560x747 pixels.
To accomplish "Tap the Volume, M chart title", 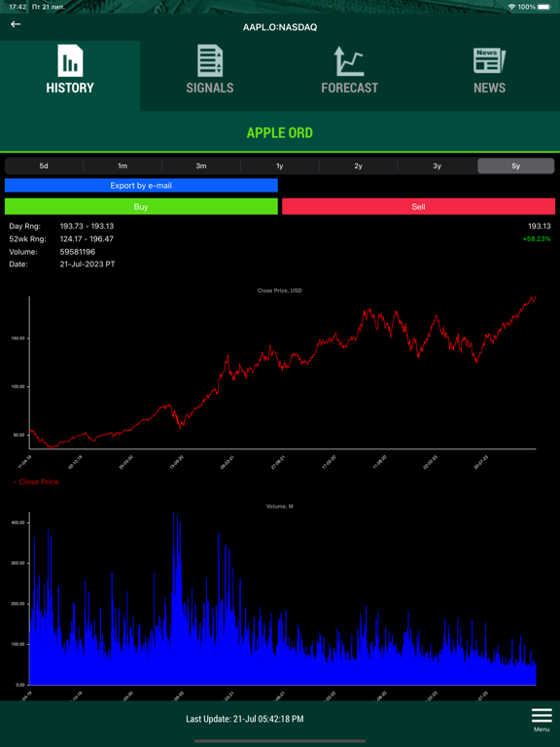I will coord(280,506).
